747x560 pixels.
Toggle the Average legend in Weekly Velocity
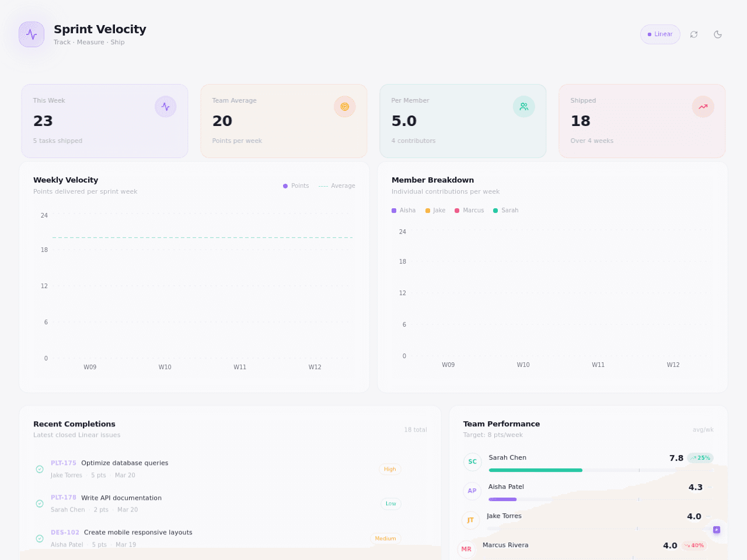(337, 186)
